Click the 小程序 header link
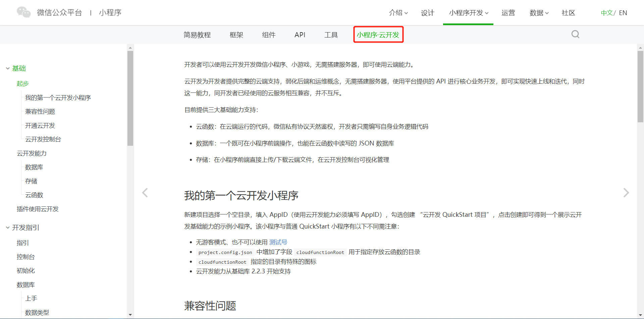 pos(110,13)
